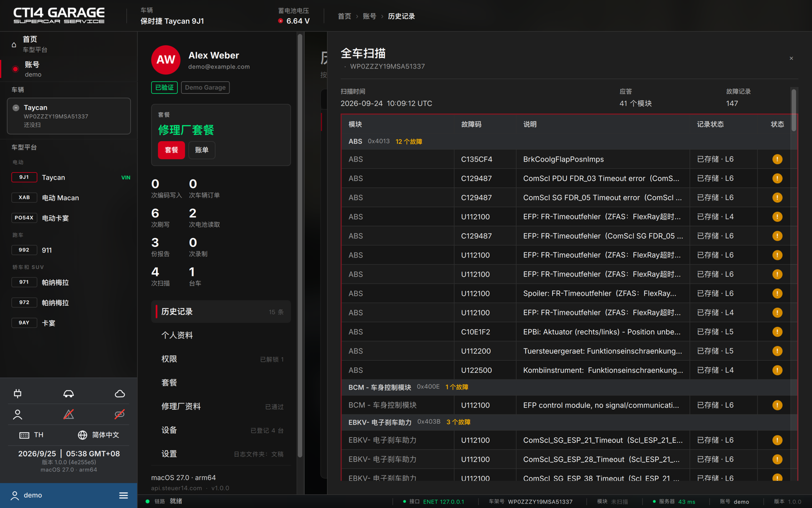Select the Taycan vehicle card
812x508 pixels.
coord(69,116)
